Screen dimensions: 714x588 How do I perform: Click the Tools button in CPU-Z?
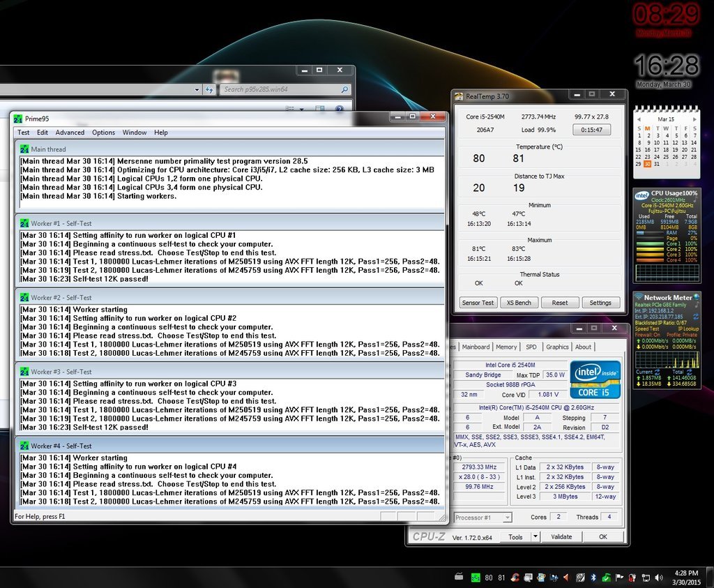point(515,536)
